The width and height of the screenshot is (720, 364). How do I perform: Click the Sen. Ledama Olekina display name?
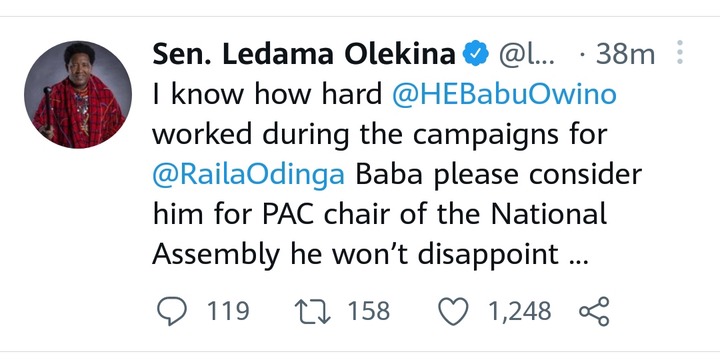click(x=304, y=54)
